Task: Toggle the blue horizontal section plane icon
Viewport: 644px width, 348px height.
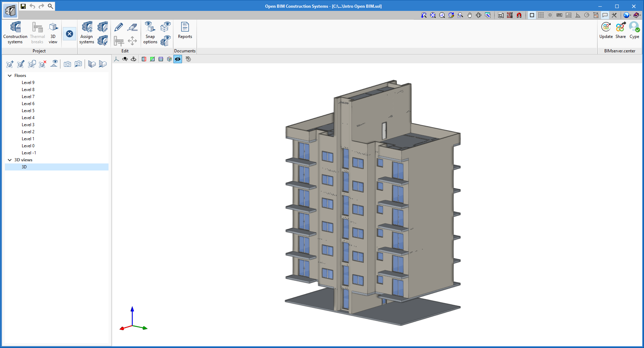Action: click(x=161, y=59)
